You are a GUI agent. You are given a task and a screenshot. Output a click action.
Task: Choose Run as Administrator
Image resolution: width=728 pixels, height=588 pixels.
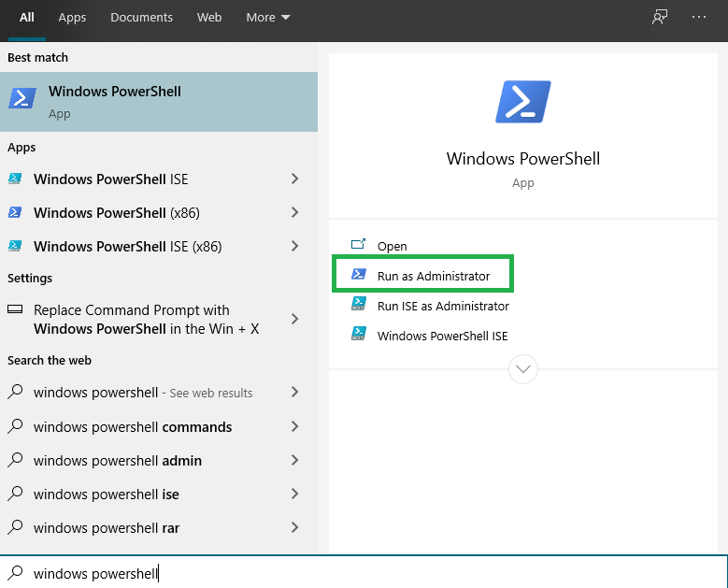(434, 276)
